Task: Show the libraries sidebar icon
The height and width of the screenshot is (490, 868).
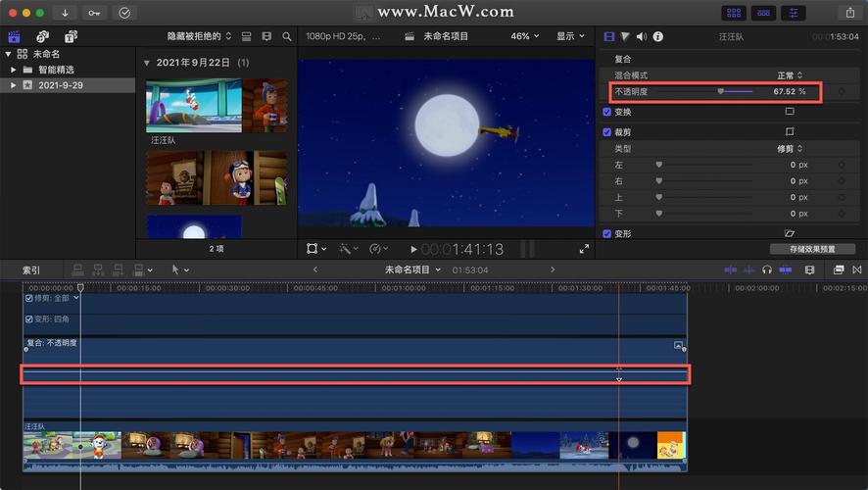Action: pos(14,36)
